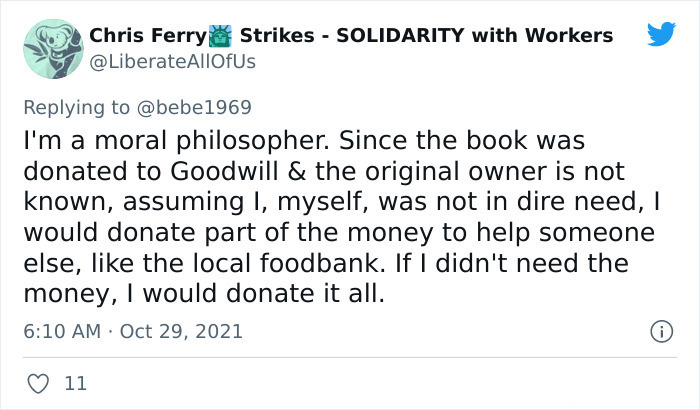Click the display name "Chris Ferry"
The image size is (700, 410).
[x=147, y=36]
